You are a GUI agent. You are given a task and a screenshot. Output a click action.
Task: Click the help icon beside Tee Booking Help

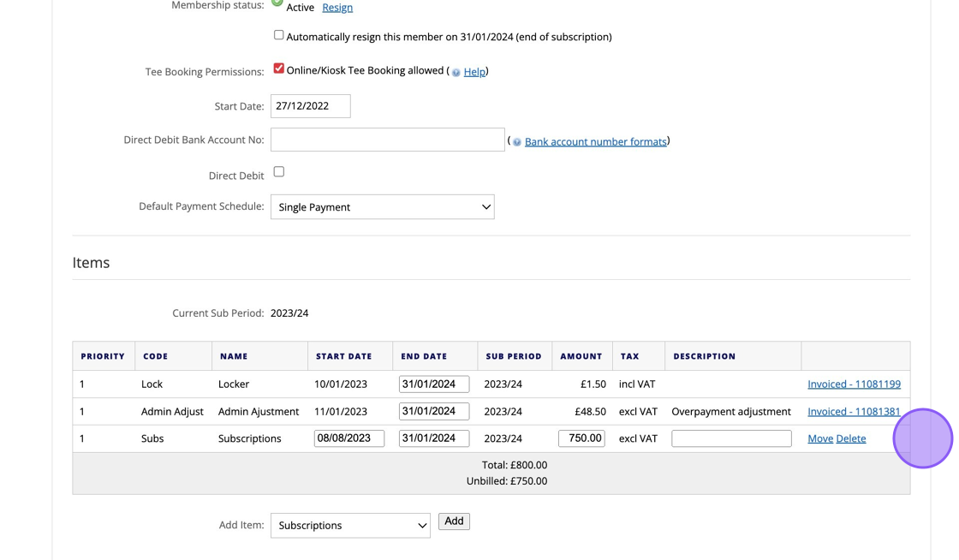(x=456, y=73)
